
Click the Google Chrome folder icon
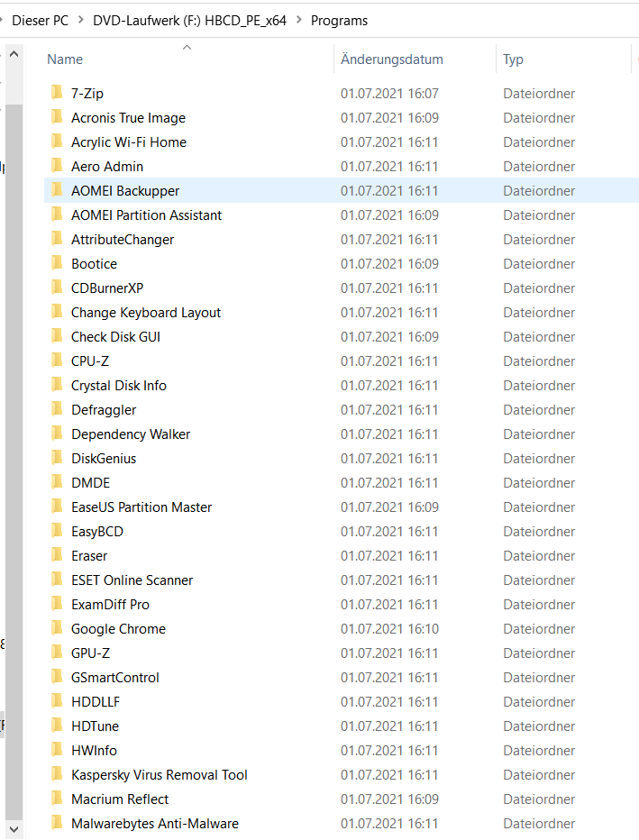point(57,628)
